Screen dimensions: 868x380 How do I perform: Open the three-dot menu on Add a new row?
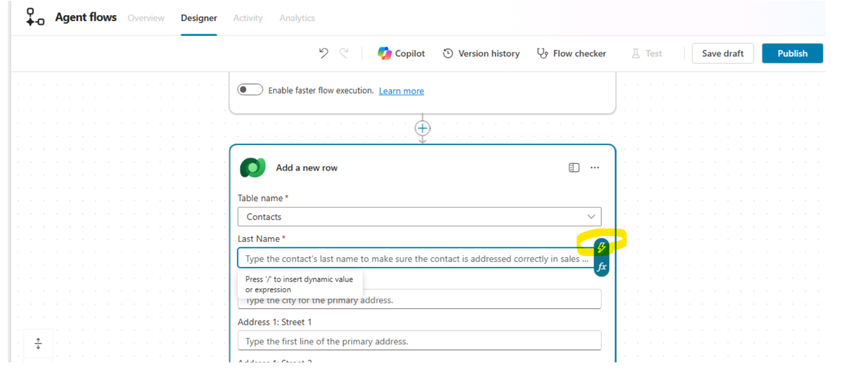pyautogui.click(x=595, y=167)
